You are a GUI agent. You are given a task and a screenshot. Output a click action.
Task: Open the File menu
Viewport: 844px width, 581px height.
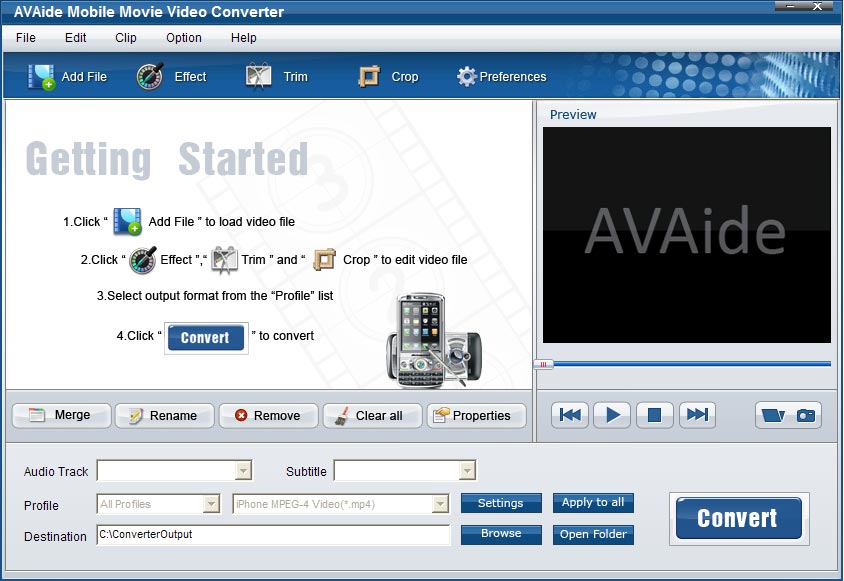[25, 38]
